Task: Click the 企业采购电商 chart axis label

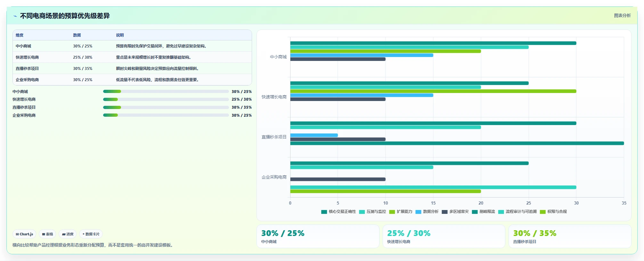Action: click(274, 177)
